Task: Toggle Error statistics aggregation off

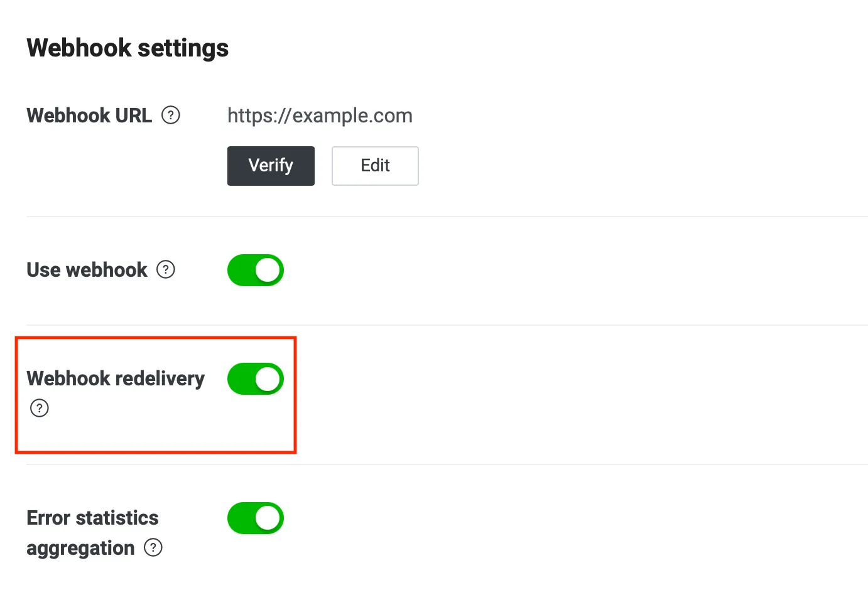Action: point(256,518)
